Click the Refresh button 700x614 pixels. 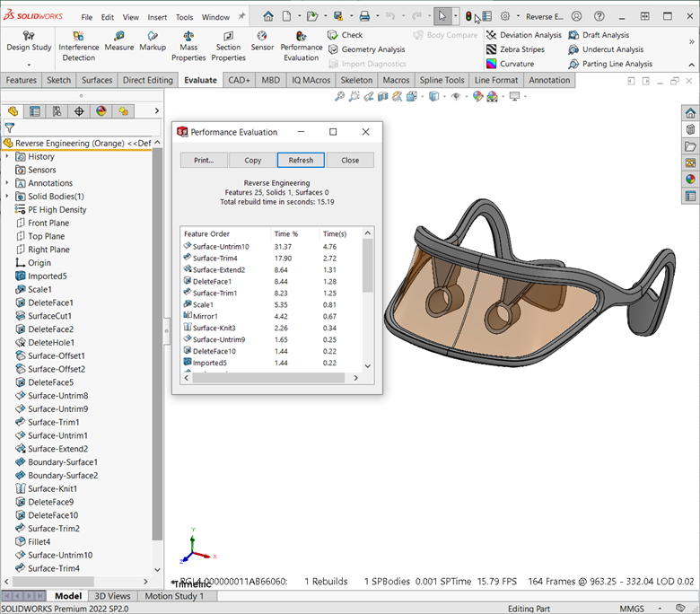click(301, 161)
